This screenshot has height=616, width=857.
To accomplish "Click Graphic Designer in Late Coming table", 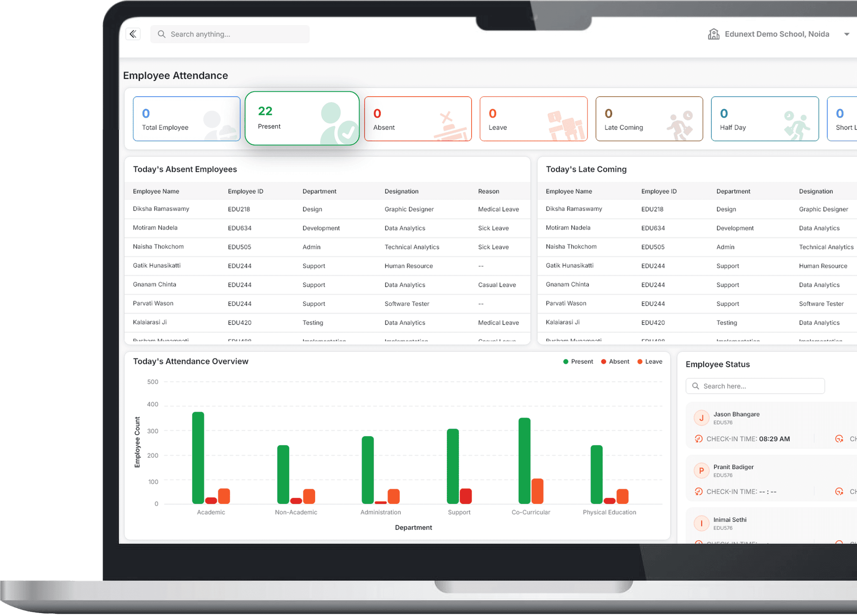I will click(823, 209).
